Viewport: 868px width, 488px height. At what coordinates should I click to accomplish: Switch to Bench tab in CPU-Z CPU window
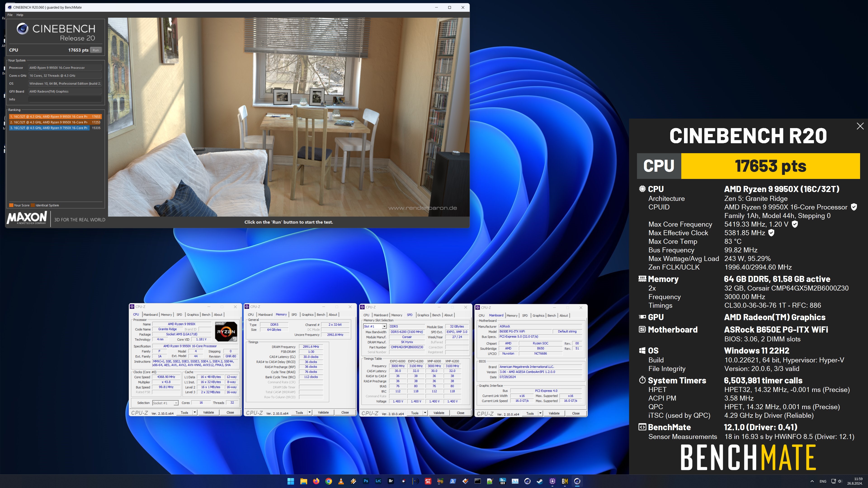tap(206, 314)
